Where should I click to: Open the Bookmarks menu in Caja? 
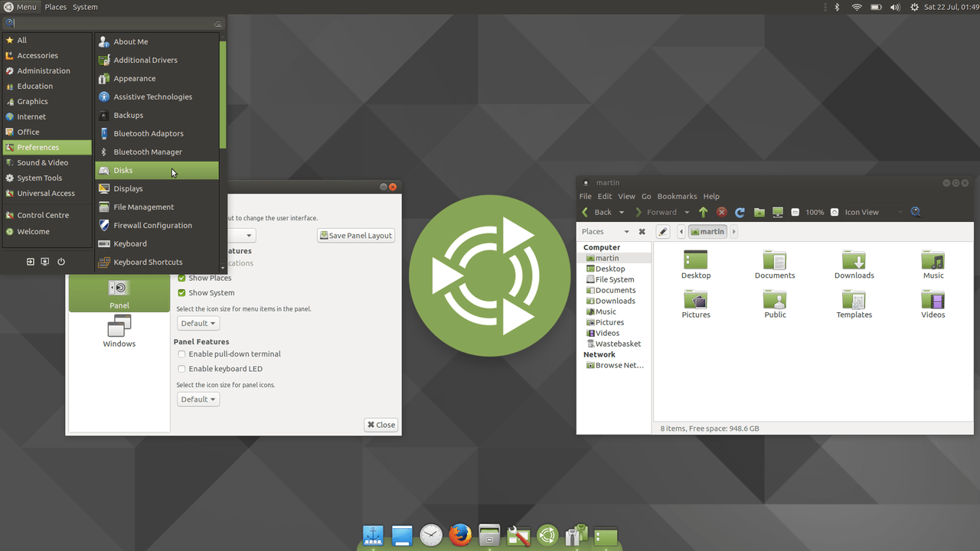[677, 196]
